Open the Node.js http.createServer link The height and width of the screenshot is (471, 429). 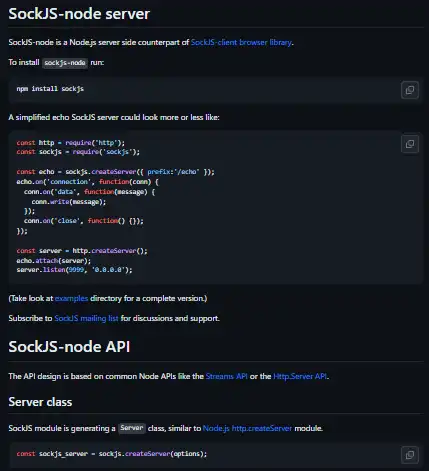coord(247,428)
